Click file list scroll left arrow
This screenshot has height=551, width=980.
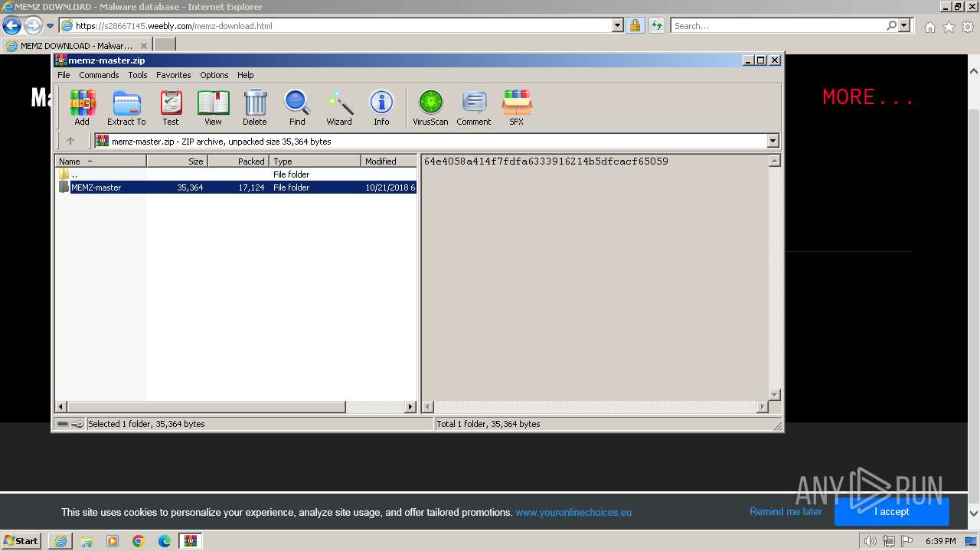[x=62, y=407]
